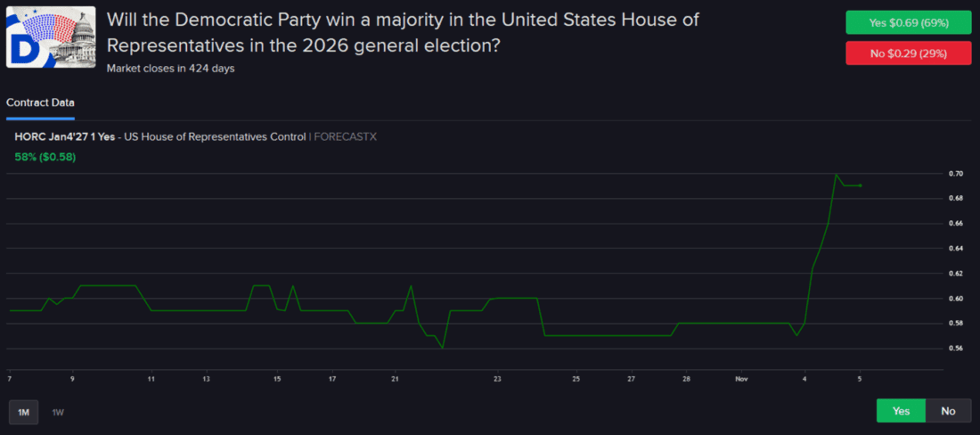Select the 1M chart range
Screen dimensions: 980x435
click(x=24, y=412)
